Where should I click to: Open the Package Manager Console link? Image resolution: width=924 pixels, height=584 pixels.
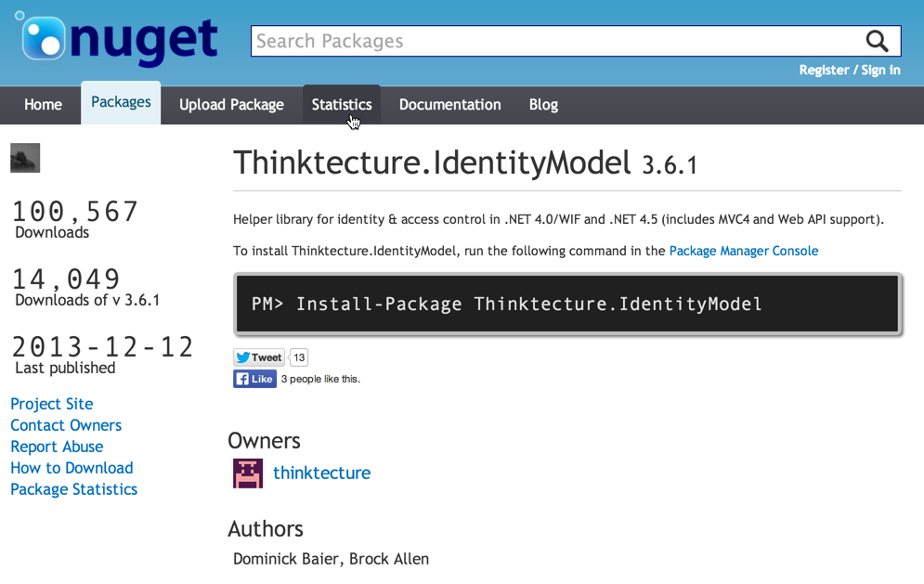[x=743, y=251]
